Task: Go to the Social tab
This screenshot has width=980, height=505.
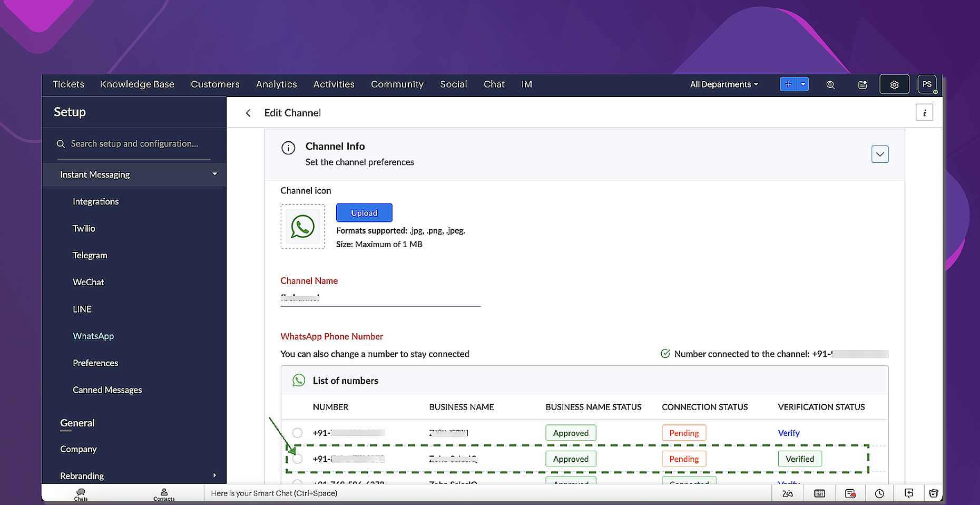Action: (454, 84)
